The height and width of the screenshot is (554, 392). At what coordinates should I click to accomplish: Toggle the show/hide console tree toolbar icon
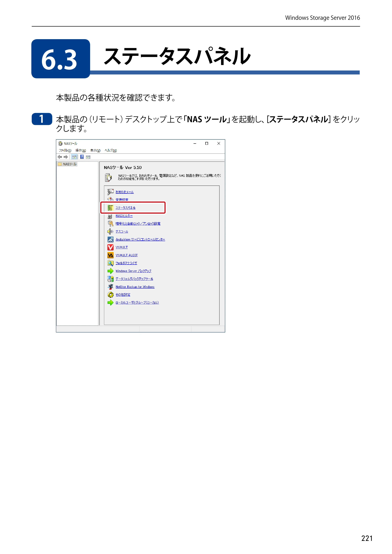tap(74, 157)
